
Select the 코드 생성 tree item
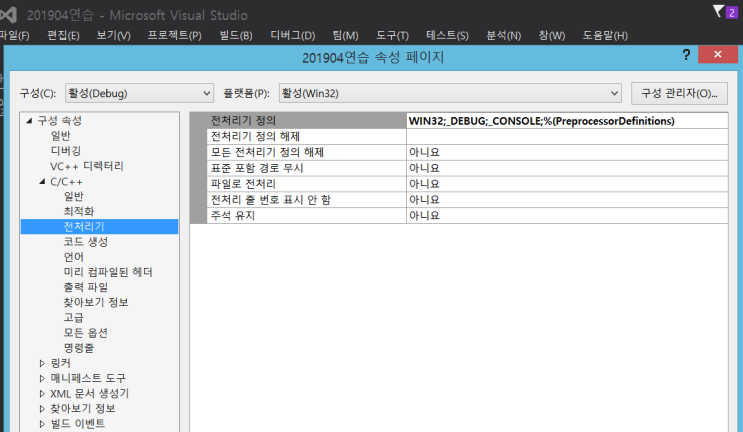(86, 242)
